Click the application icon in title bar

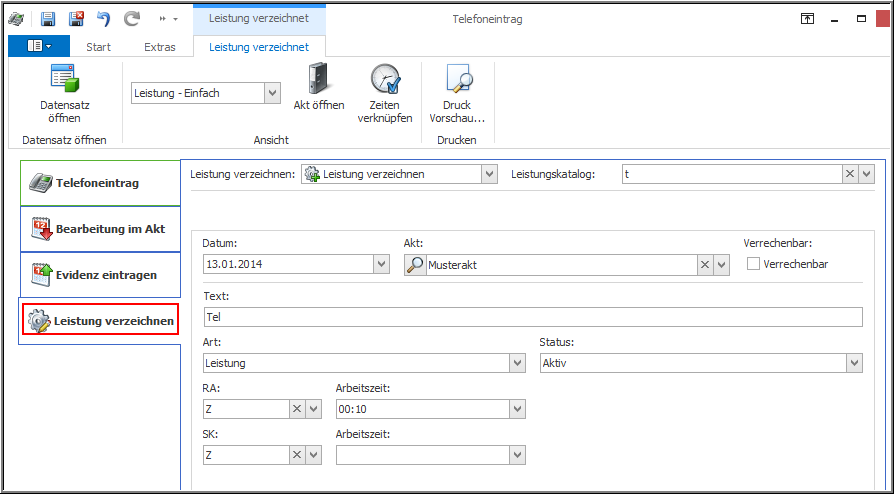coord(15,19)
